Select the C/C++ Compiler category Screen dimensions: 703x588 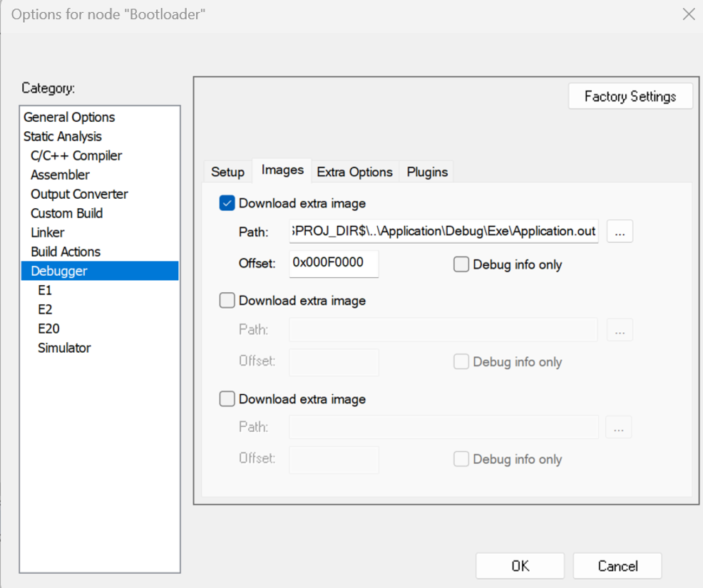[76, 155]
